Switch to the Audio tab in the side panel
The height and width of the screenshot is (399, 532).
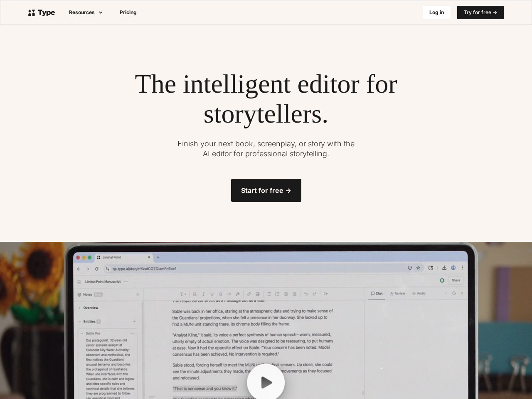click(x=419, y=293)
